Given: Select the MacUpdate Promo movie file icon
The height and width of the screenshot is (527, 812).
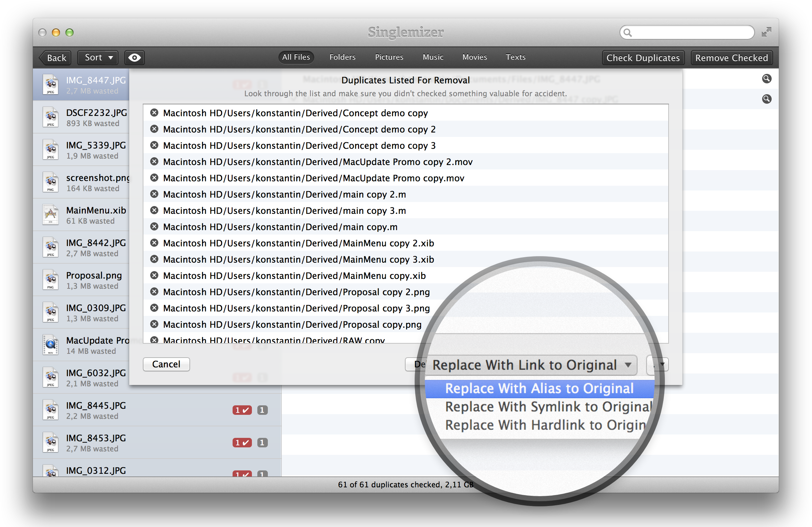Looking at the screenshot, I should [x=51, y=345].
